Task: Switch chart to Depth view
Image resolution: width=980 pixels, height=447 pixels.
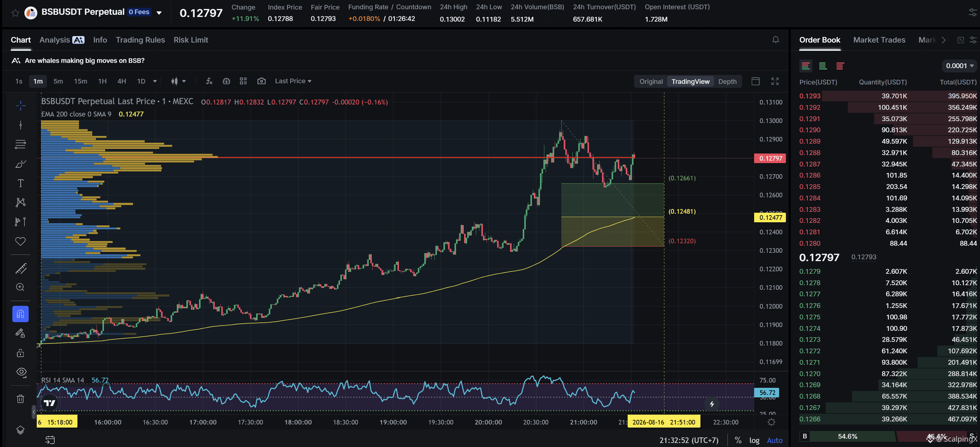Action: 727,81
